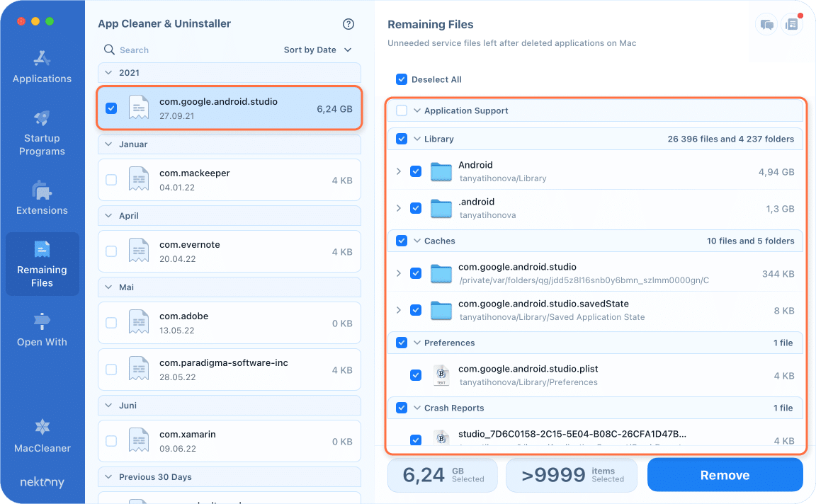This screenshot has width=816, height=504.
Task: Open the news notifications icon
Action: [791, 25]
